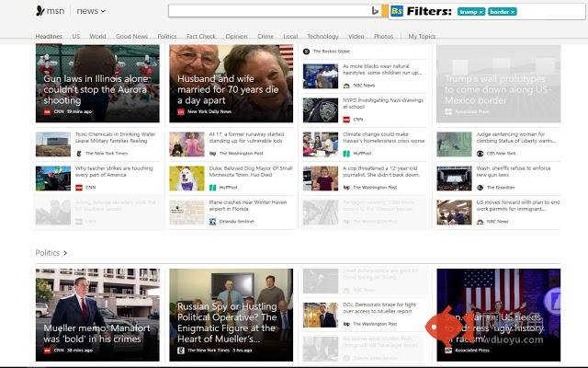Click New York Times icon on Russian Spy card
The height and width of the screenshot is (368, 588).
pyautogui.click(x=181, y=350)
